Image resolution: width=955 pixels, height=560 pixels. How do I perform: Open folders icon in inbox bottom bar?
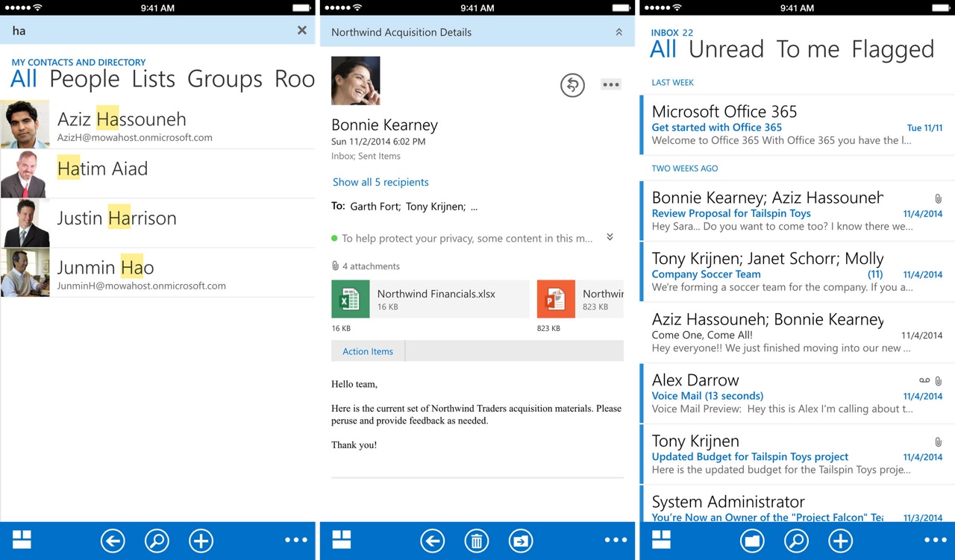(x=752, y=541)
